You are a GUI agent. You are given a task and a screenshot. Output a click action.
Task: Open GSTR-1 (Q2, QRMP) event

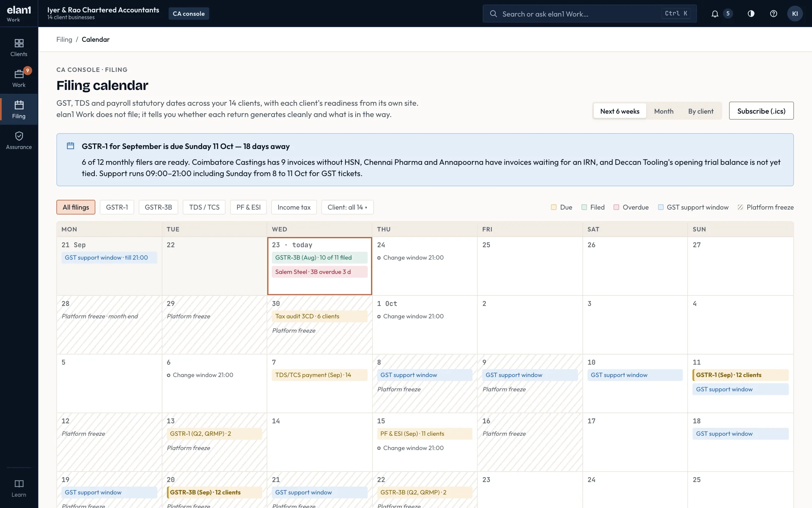pos(214,433)
